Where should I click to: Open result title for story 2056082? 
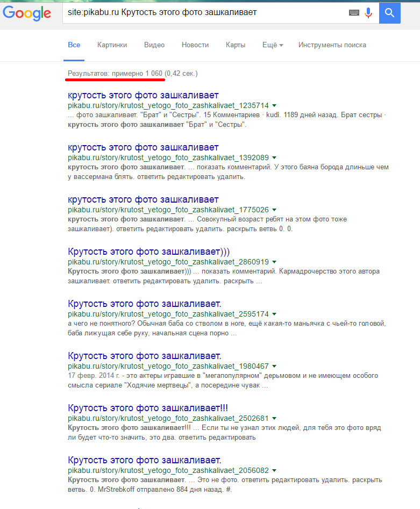pos(144,460)
